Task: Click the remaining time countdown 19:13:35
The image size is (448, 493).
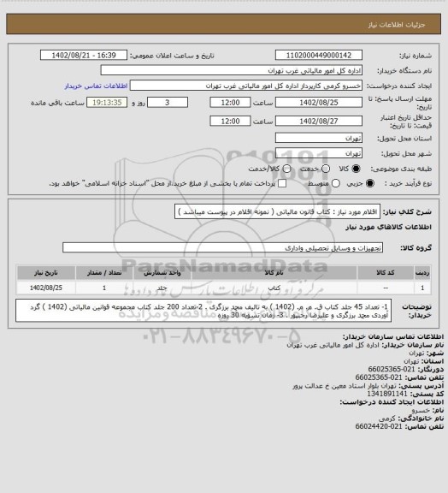Action: point(107,103)
